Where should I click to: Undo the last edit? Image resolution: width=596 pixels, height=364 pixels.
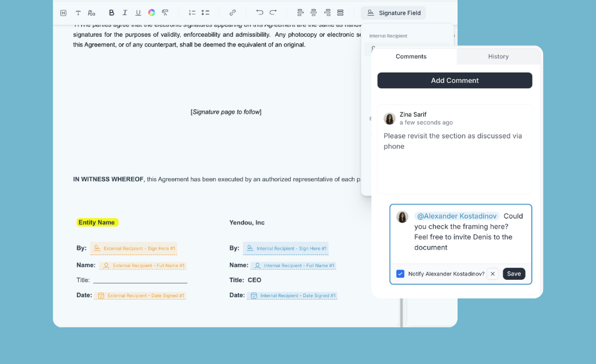(259, 13)
